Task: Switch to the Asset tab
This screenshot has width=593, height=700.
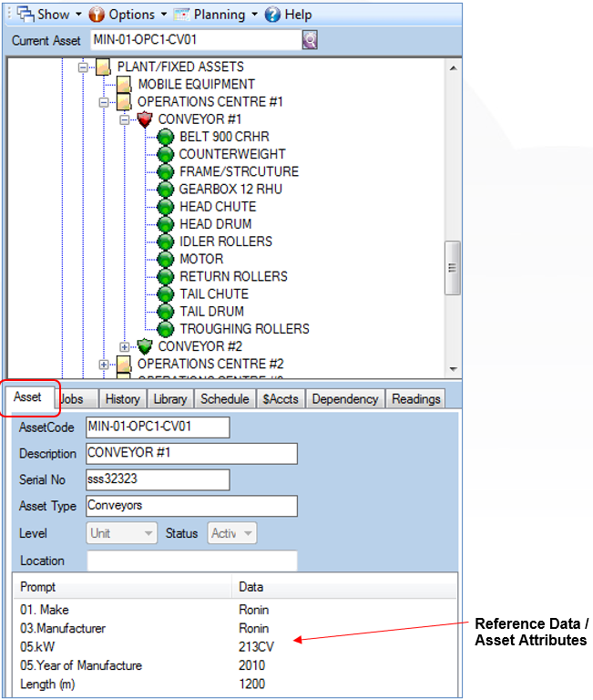Action: 27,396
